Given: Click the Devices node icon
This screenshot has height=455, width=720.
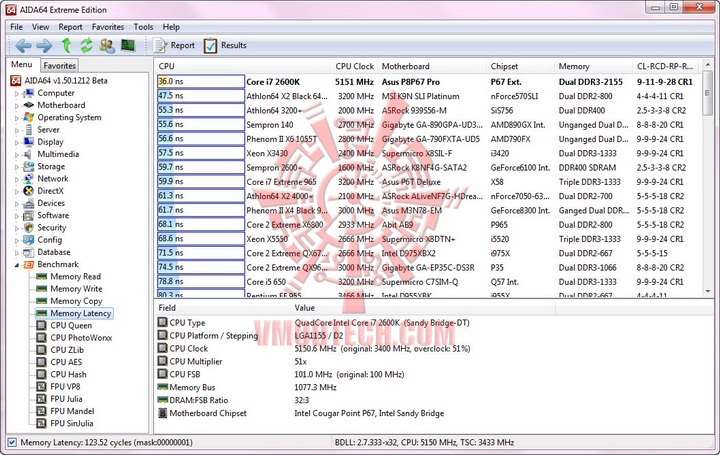Looking at the screenshot, I should [29, 203].
